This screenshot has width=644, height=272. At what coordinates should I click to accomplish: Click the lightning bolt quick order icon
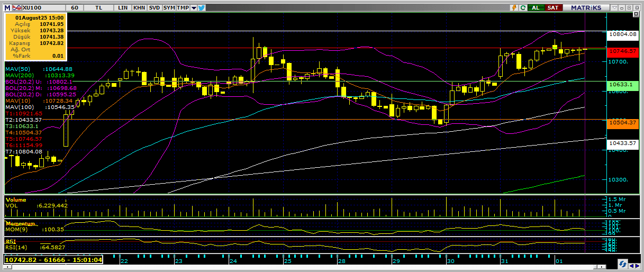point(514,8)
